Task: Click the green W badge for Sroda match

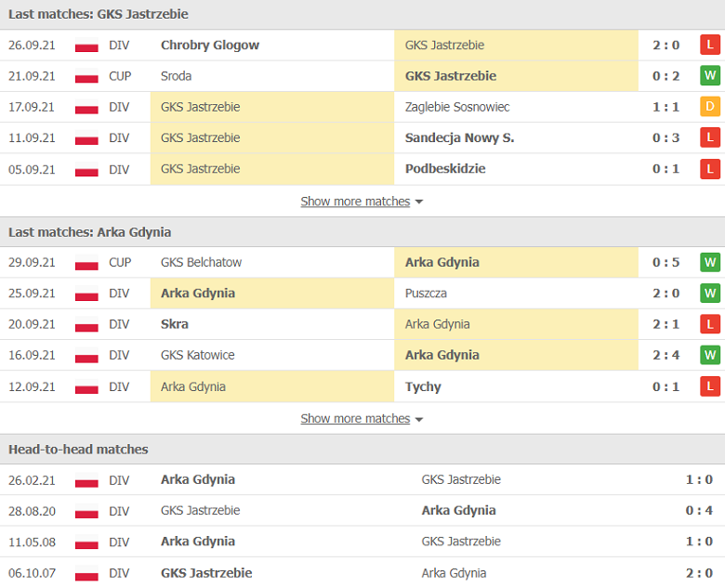Action: pos(710,76)
